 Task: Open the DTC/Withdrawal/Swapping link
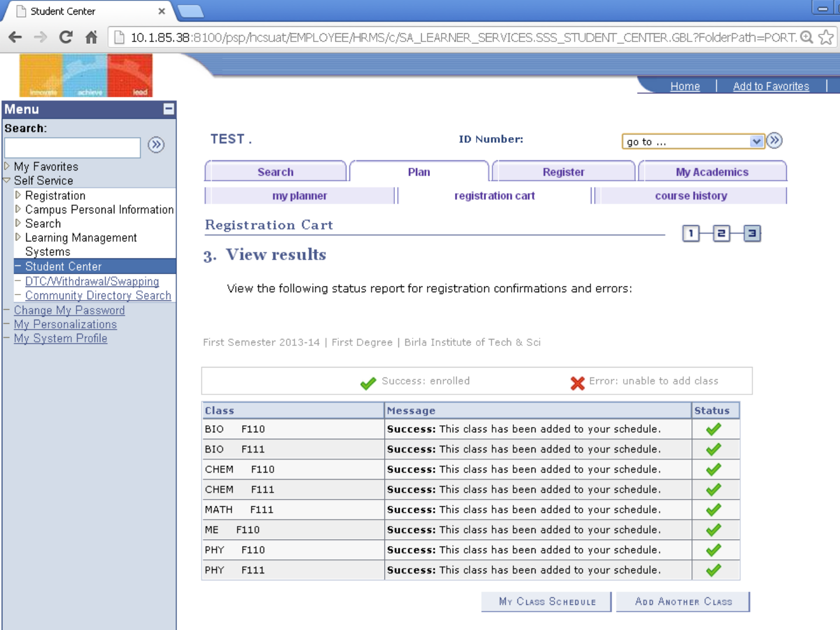point(92,281)
